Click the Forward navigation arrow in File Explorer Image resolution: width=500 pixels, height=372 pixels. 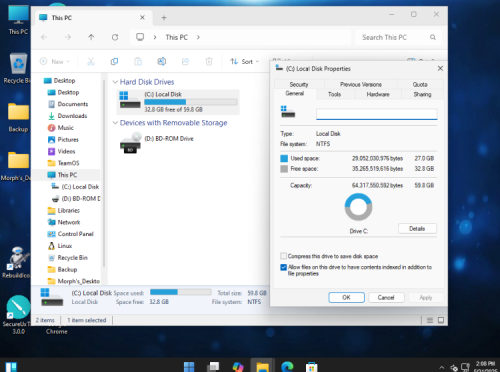pyautogui.click(x=68, y=37)
